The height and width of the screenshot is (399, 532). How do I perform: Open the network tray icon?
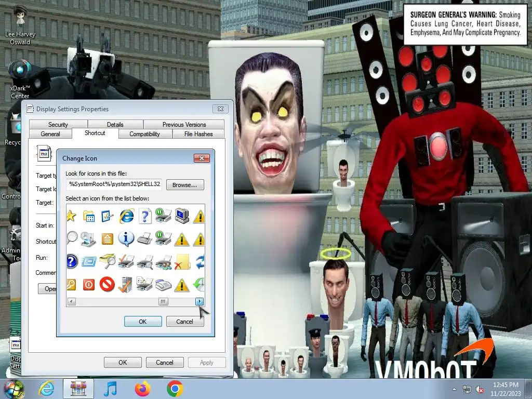[x=467, y=390]
